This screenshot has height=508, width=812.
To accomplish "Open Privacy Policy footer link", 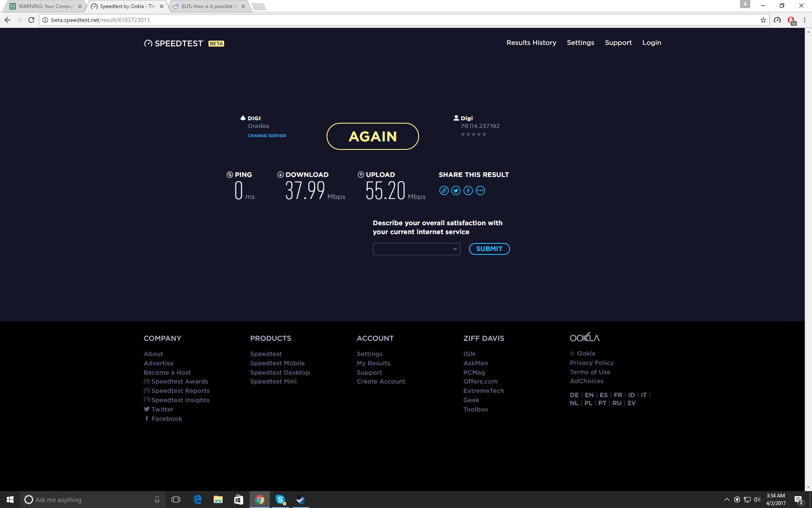I will click(592, 363).
